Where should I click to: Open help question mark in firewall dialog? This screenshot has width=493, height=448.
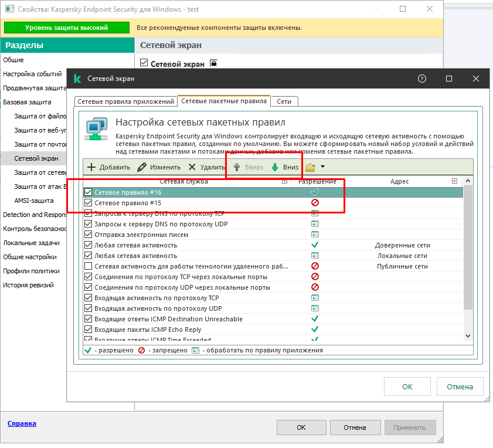click(x=422, y=79)
